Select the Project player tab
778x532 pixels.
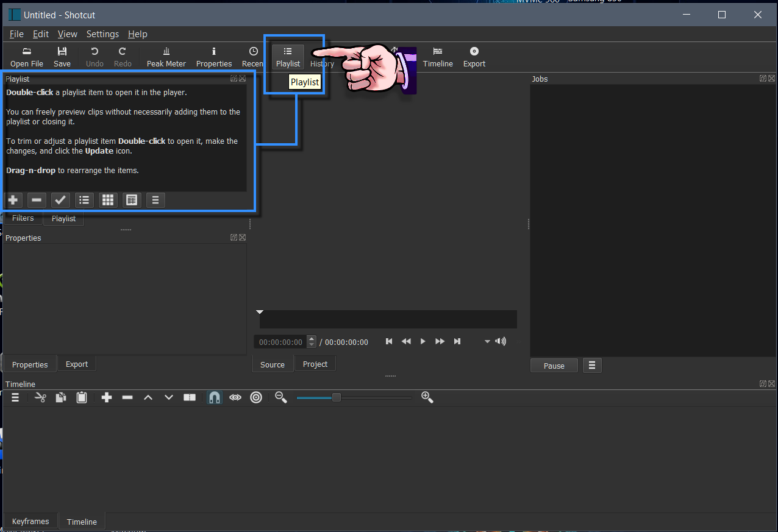pyautogui.click(x=315, y=364)
